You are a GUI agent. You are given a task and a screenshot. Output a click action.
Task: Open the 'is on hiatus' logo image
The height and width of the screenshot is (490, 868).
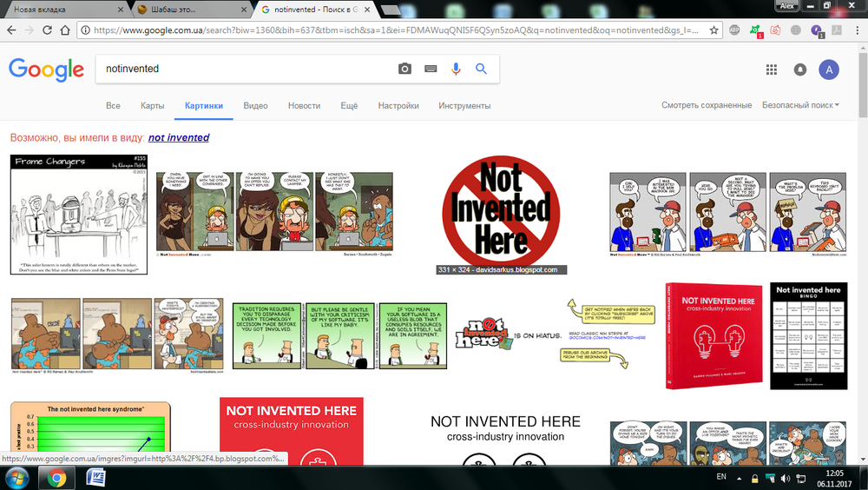(556, 336)
